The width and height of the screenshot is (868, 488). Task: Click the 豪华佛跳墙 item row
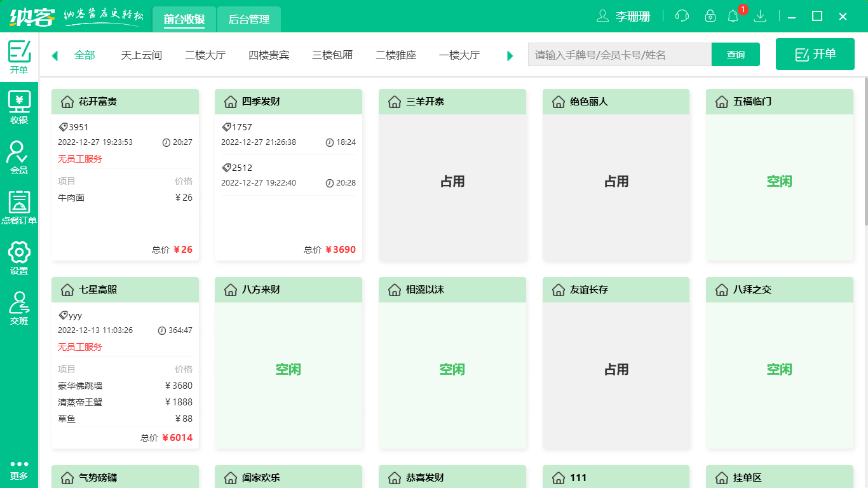(125, 386)
